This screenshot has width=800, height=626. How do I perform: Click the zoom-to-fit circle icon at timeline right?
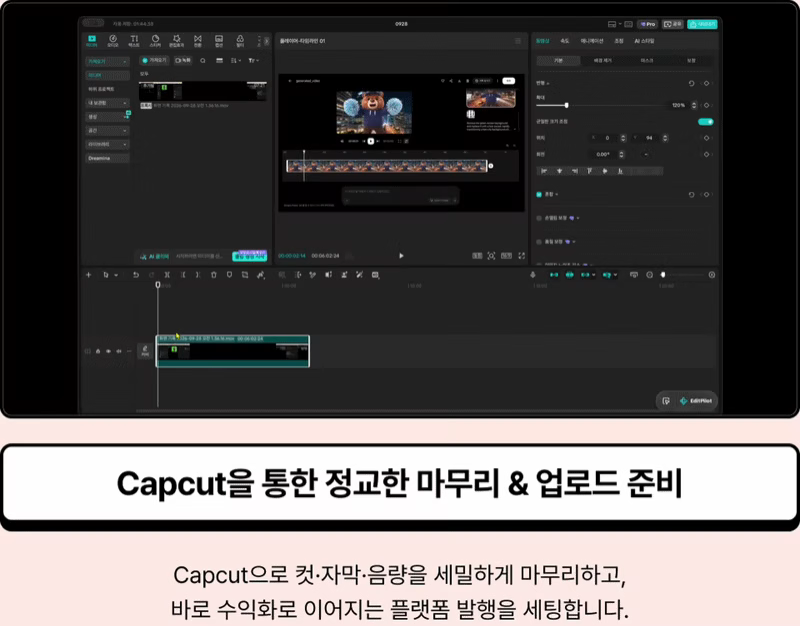(x=712, y=275)
